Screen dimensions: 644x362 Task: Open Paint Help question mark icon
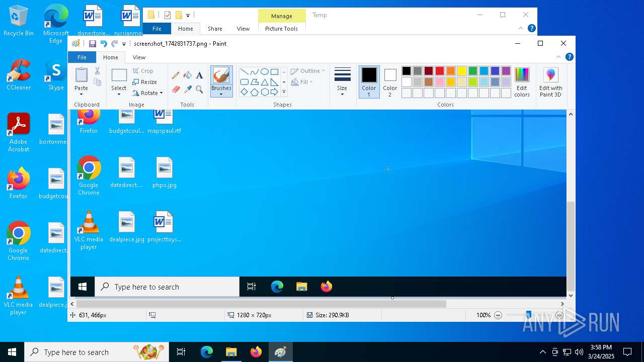click(x=569, y=57)
